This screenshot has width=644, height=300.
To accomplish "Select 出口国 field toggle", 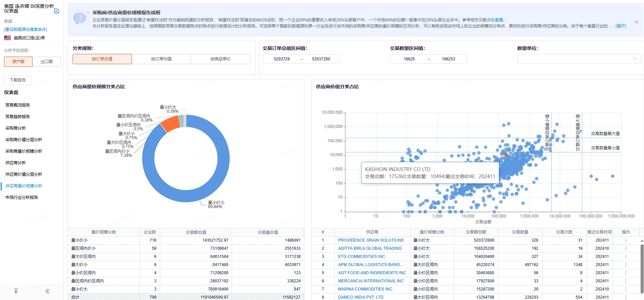I will click(x=46, y=62).
